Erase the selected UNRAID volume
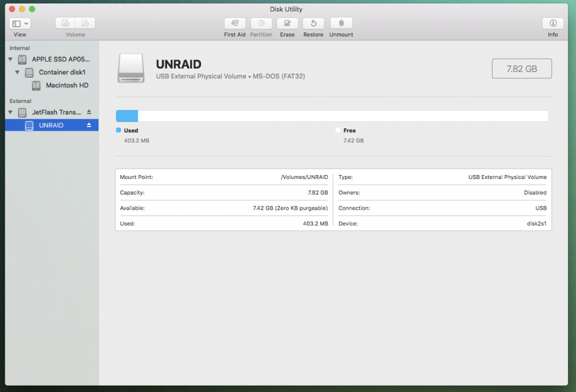This screenshot has height=392, width=576. [x=287, y=23]
